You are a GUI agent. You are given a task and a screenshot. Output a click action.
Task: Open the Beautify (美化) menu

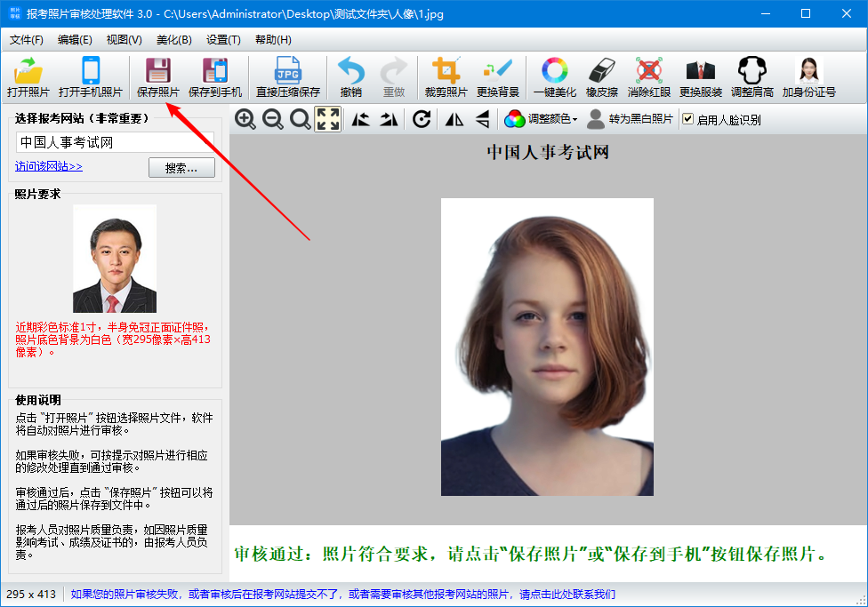pyautogui.click(x=173, y=40)
